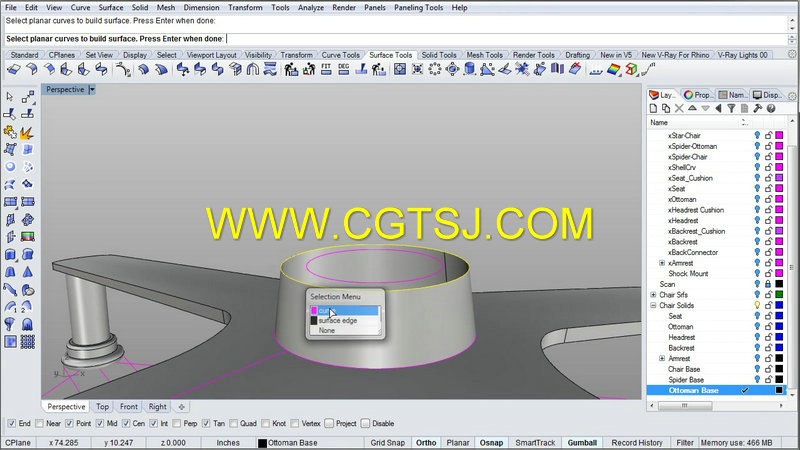
Task: Toggle Gumball in status bar
Action: point(582,443)
